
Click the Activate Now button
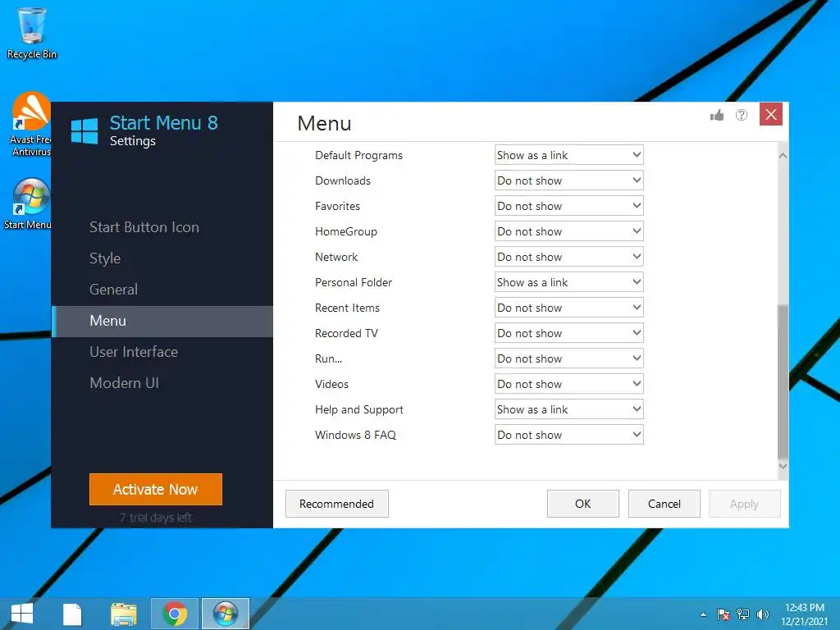pyautogui.click(x=156, y=489)
